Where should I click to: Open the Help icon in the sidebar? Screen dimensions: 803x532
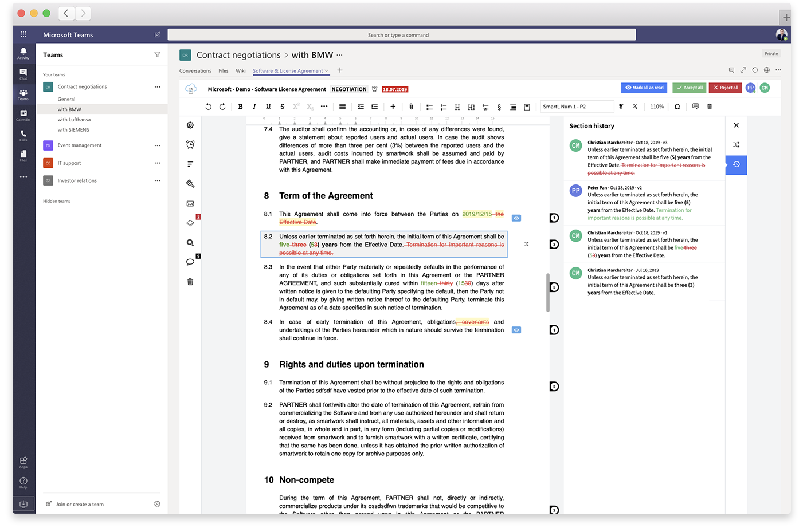click(x=23, y=483)
